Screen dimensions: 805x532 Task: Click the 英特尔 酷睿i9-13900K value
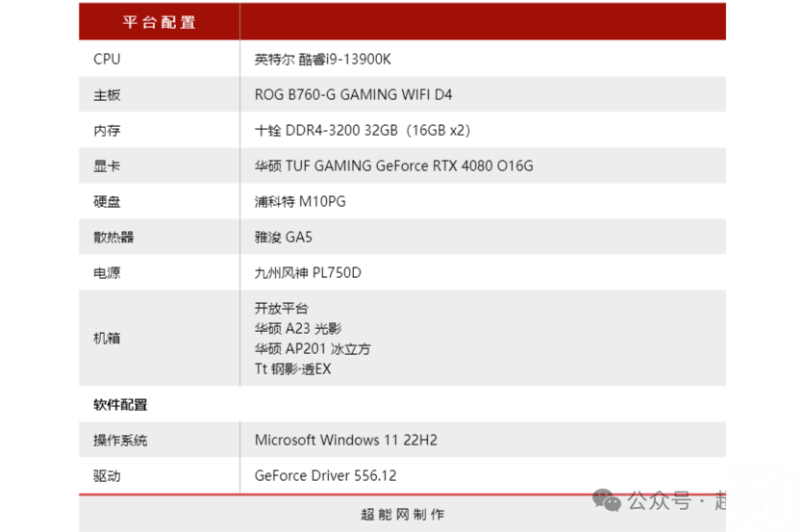point(322,60)
